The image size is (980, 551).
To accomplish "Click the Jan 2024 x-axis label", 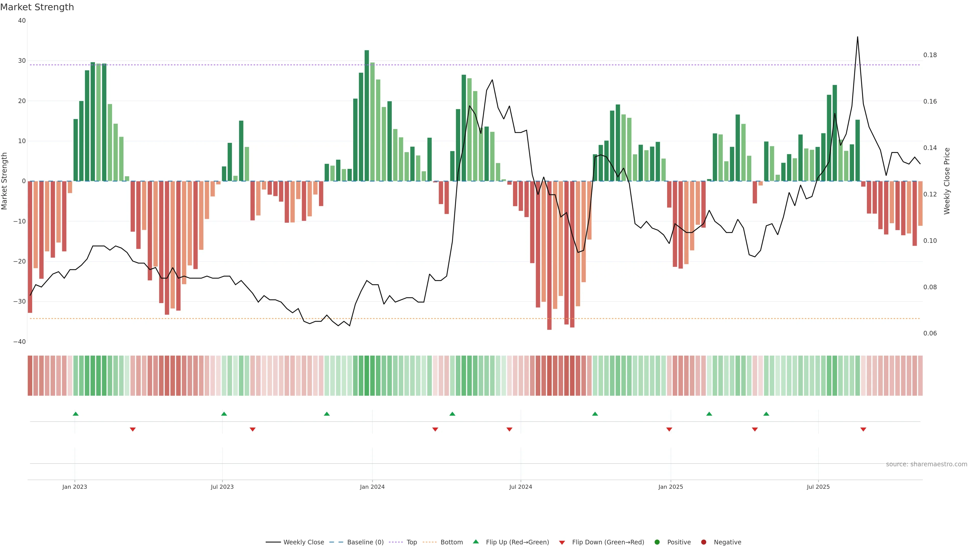I will pos(372,487).
